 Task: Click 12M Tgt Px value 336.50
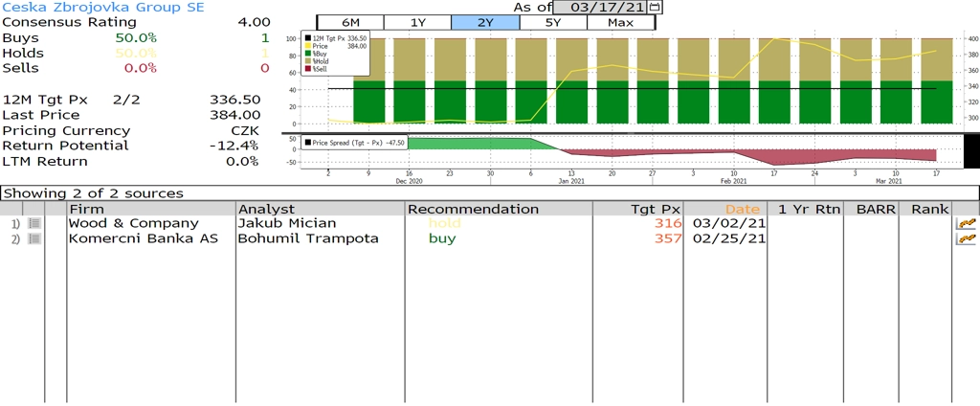[235, 101]
